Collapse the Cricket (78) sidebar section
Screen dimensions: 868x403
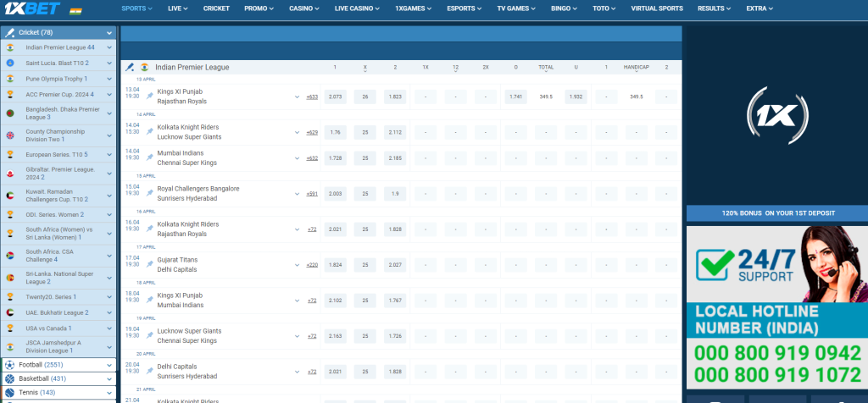pos(109,33)
